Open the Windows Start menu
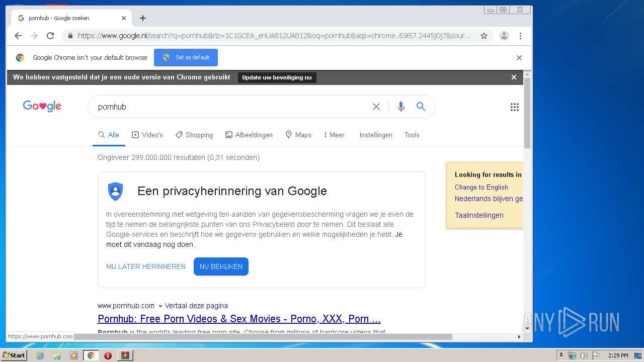The height and width of the screenshot is (362, 644). point(14,355)
